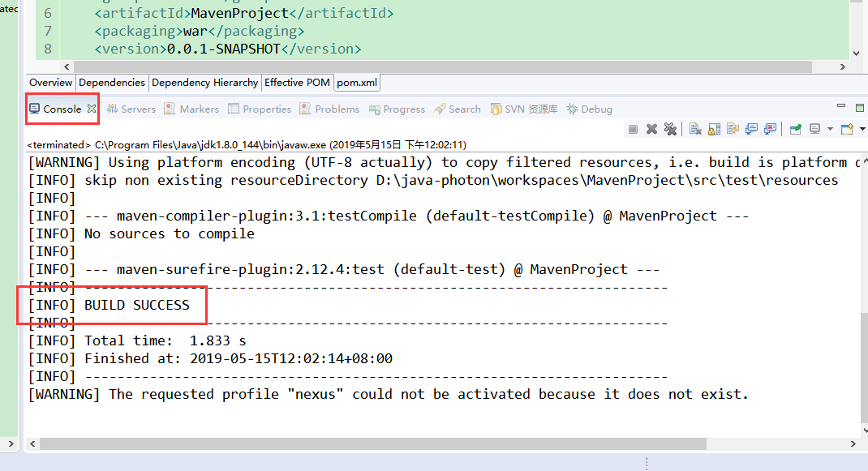This screenshot has width=868, height=471.
Task: Click the Open Console icon
Action: pos(847,129)
